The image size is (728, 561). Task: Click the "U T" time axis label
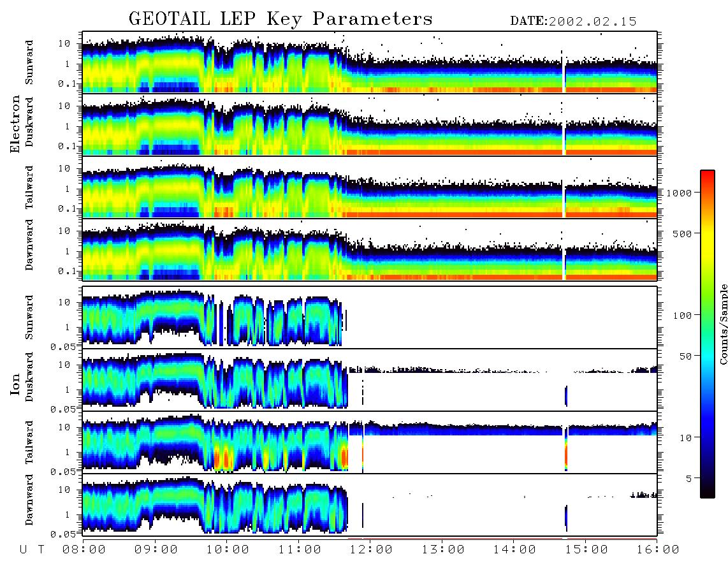click(x=32, y=550)
